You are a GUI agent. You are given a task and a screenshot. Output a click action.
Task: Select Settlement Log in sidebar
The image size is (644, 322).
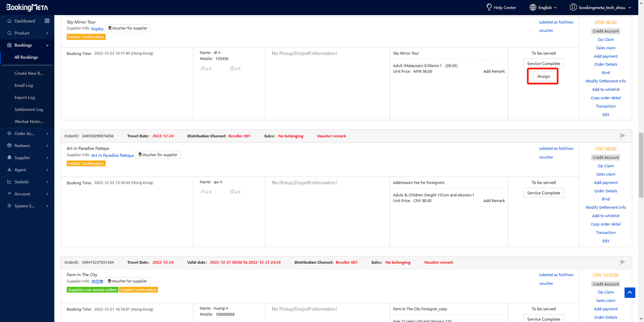tap(29, 110)
